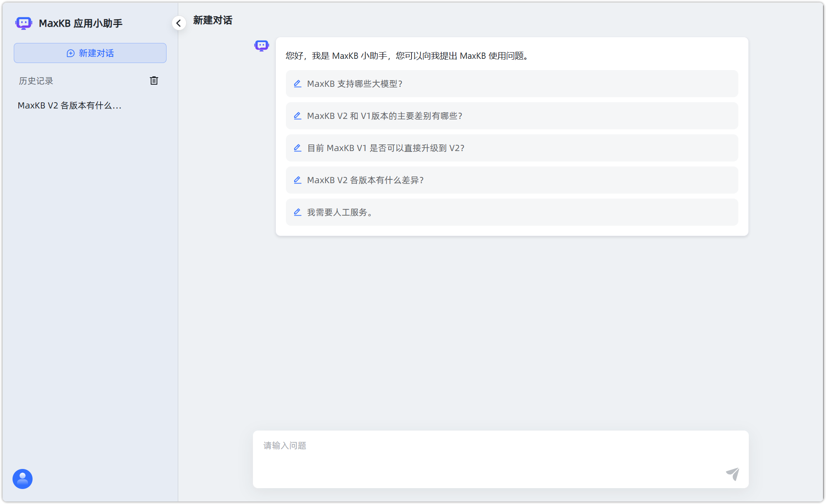Click the MaxKB robot logo icon

tap(24, 23)
